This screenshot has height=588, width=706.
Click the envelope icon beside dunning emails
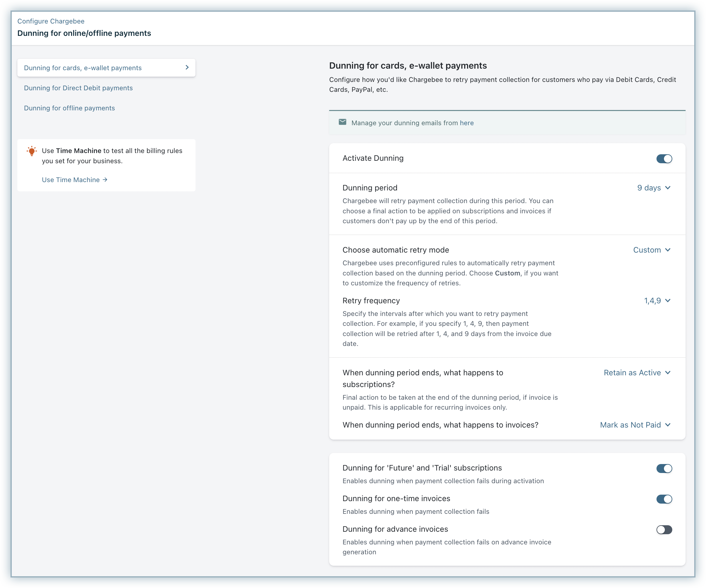tap(342, 122)
